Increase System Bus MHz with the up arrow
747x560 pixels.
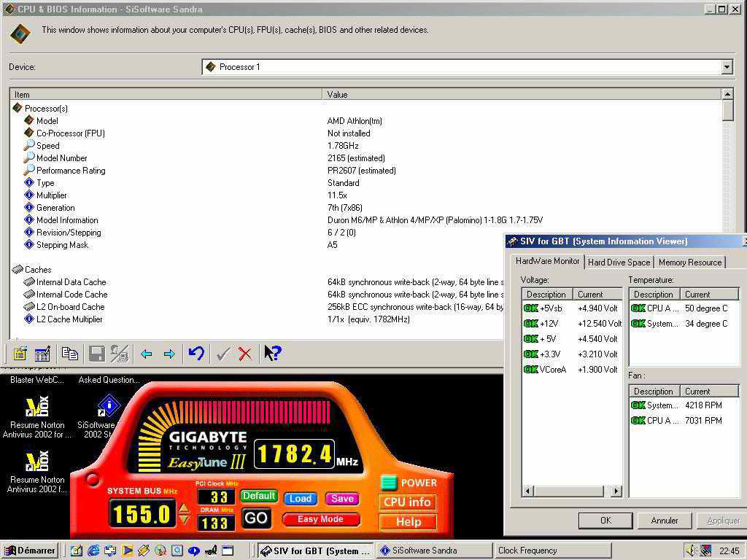point(184,507)
